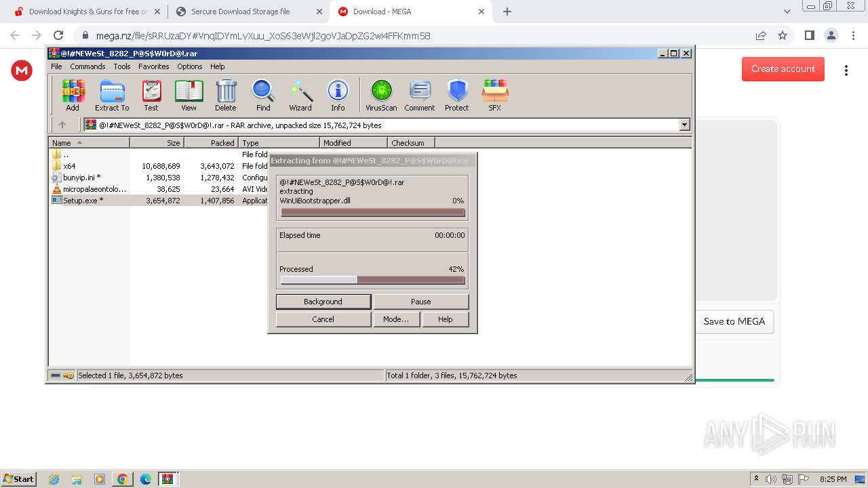Click the key icon in WinRAR status bar

[x=68, y=375]
